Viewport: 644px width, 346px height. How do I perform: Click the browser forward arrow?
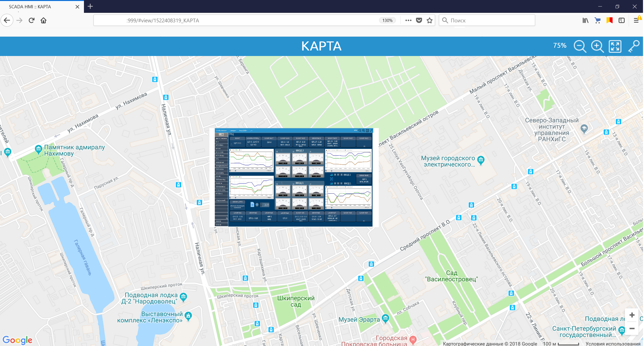tap(19, 20)
